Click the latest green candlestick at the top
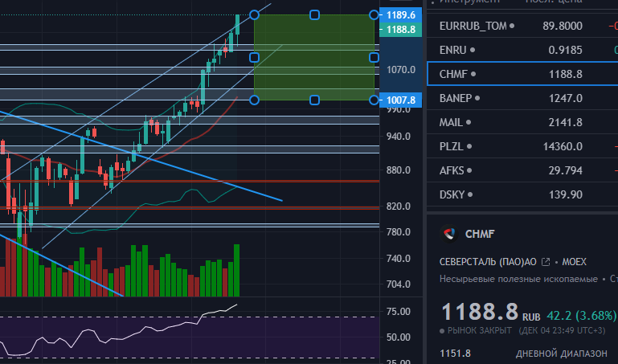 coord(237,26)
